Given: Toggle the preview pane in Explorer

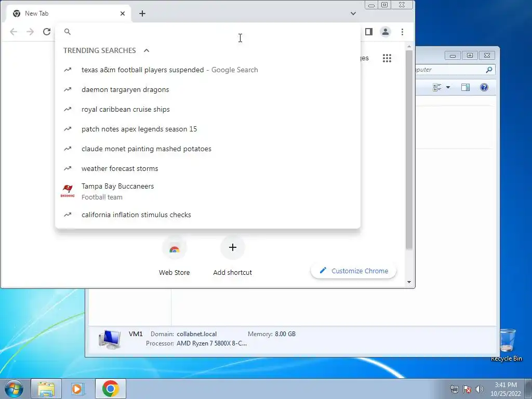Looking at the screenshot, I should pyautogui.click(x=465, y=87).
